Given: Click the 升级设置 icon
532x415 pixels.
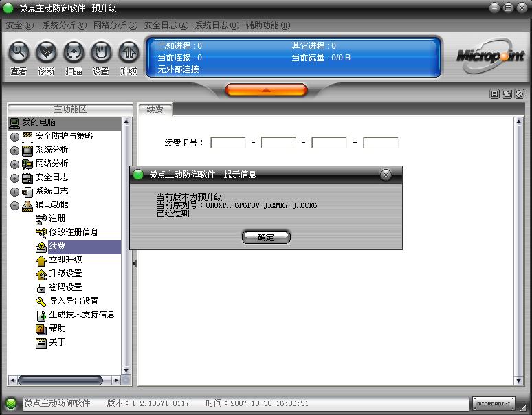Looking at the screenshot, I should click(x=41, y=274).
